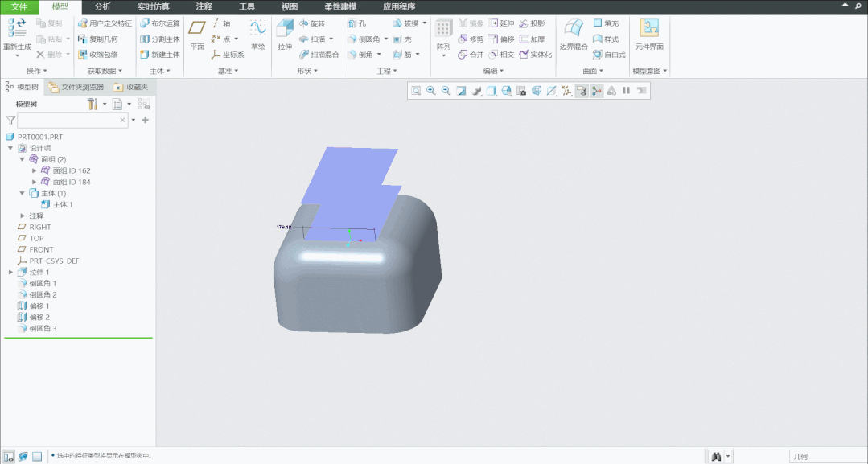Click the zoom out magnifier icon
Viewport: 868px width, 464px height.
[446, 91]
